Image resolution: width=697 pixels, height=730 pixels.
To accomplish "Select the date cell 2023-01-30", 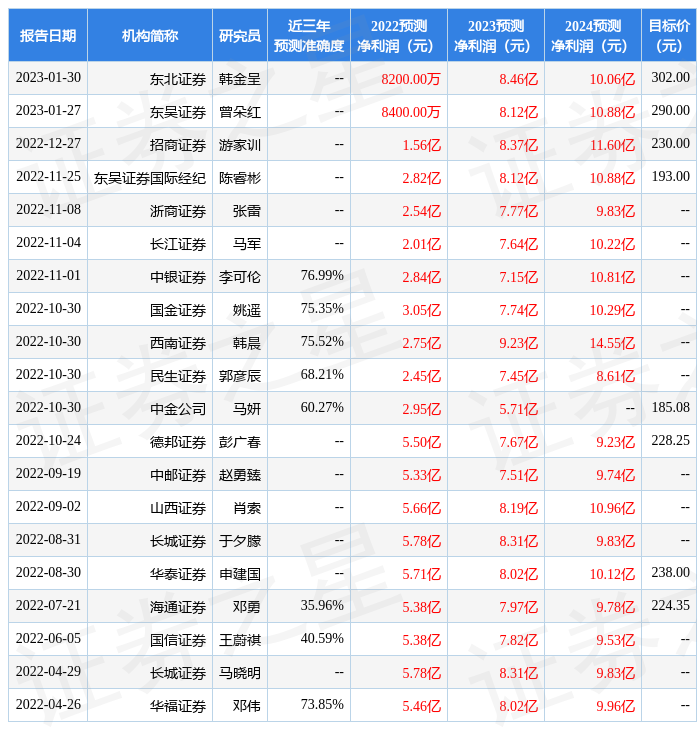I will 48,77.
